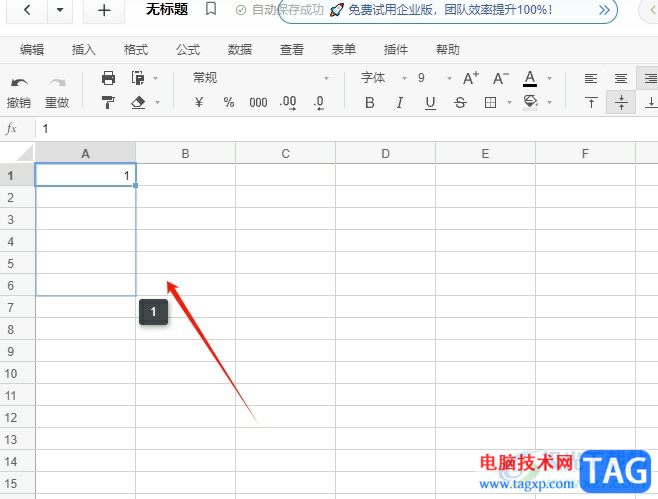This screenshot has height=499, width=658.
Task: Click the plus new document button
Action: [x=104, y=10]
